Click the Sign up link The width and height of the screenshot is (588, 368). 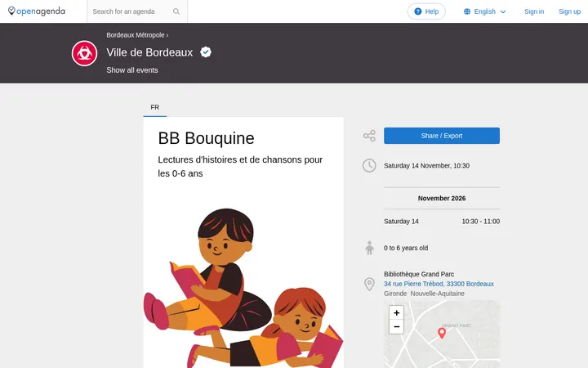click(569, 11)
